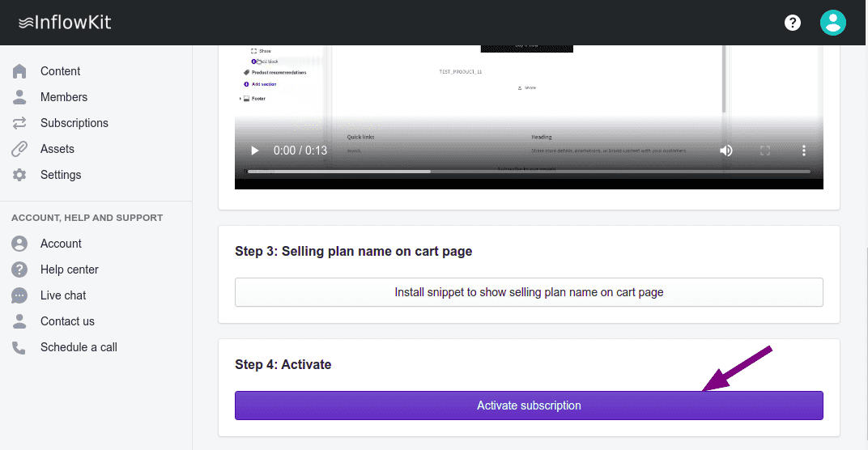Open the user profile avatar
Screen dimensions: 868x450
pyautogui.click(x=832, y=23)
